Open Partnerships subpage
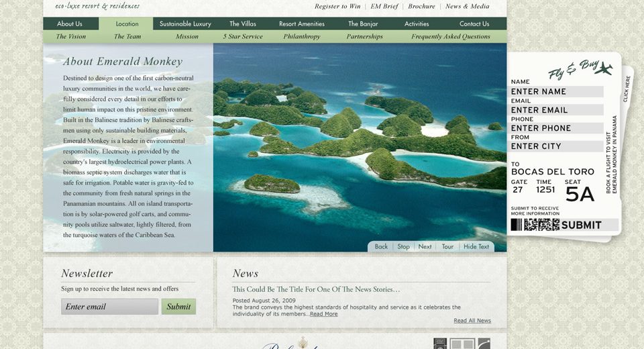 tap(365, 37)
